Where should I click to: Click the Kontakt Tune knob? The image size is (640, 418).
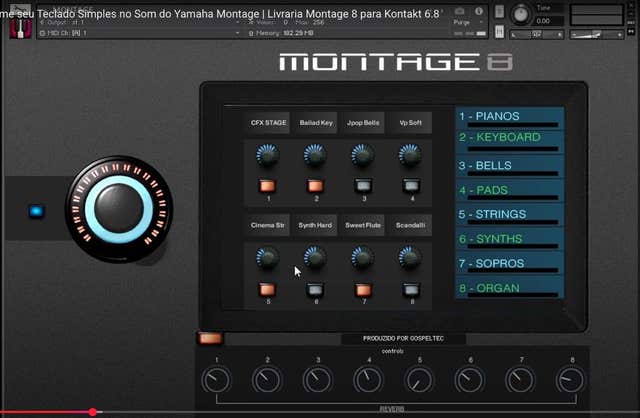[x=519, y=14]
